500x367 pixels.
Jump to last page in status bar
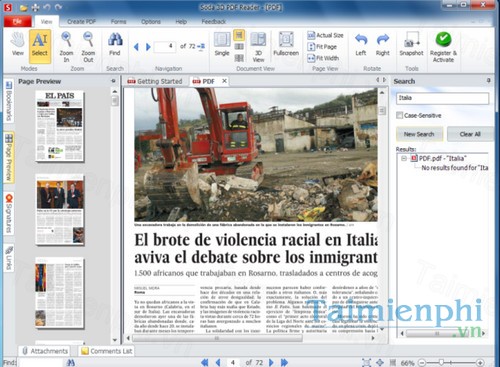click(x=284, y=362)
